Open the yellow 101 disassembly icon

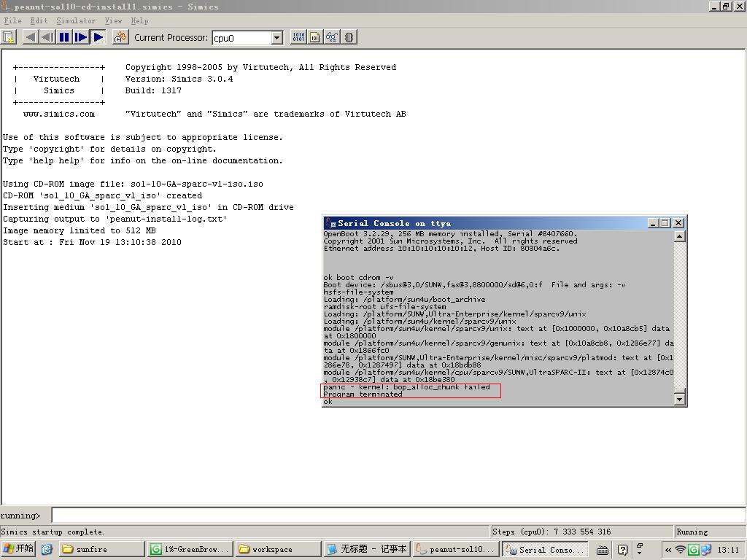pos(315,37)
